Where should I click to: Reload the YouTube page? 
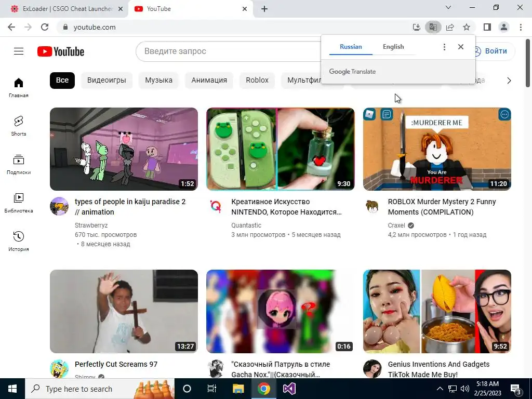pyautogui.click(x=45, y=27)
